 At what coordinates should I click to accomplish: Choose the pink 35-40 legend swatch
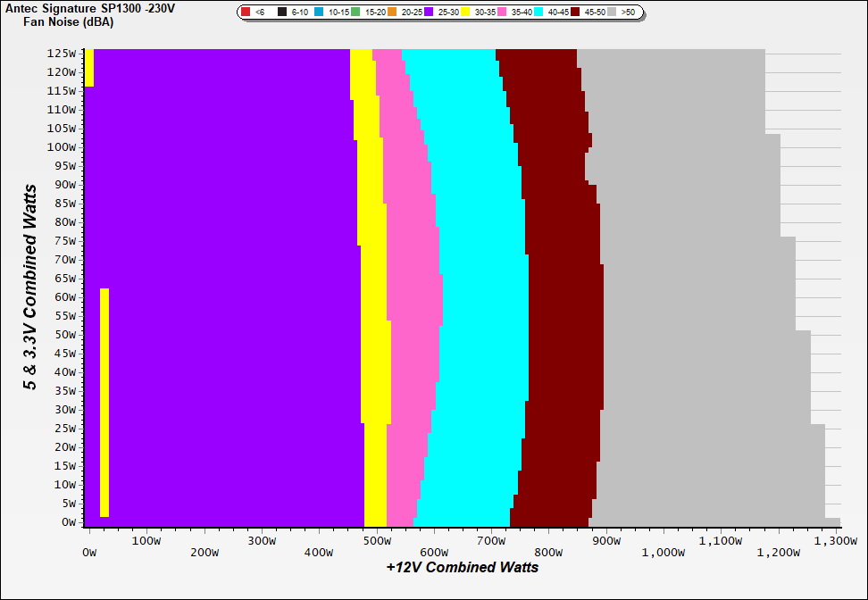503,12
